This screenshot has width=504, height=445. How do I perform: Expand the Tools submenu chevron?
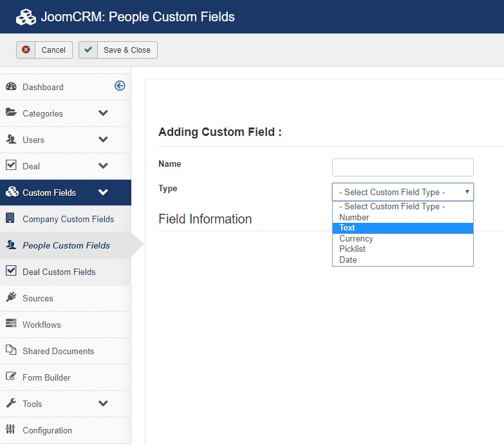[103, 403]
